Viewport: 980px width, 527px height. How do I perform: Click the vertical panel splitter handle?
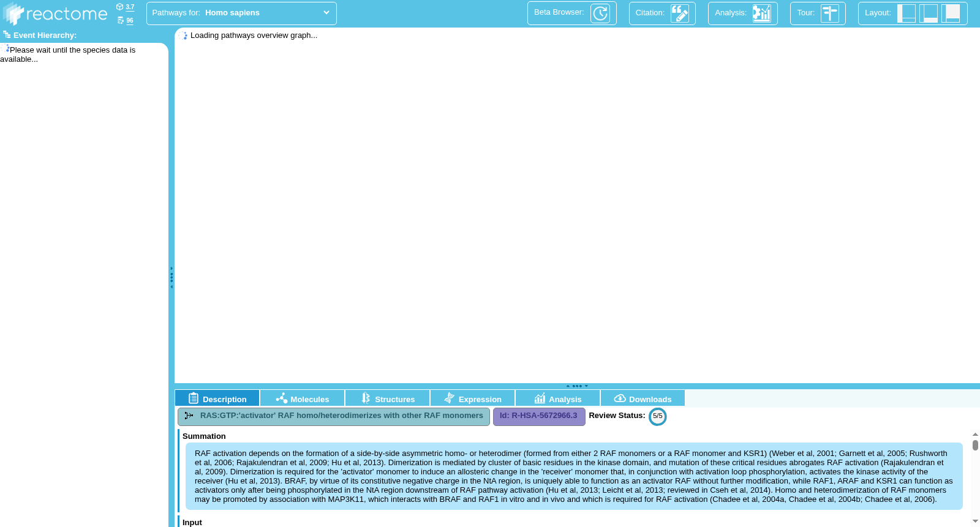tap(171, 277)
